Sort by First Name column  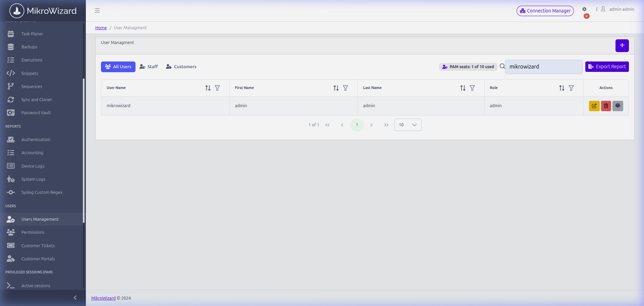[x=336, y=88]
